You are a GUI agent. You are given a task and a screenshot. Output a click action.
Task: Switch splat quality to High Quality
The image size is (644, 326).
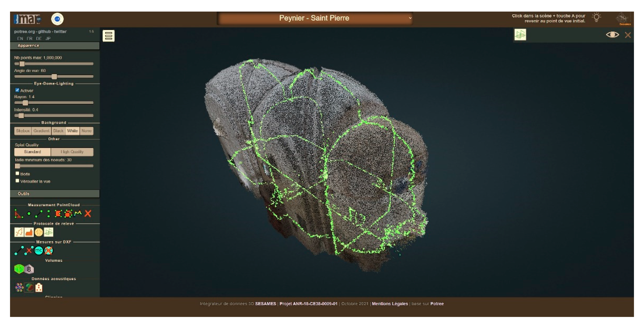[72, 152]
